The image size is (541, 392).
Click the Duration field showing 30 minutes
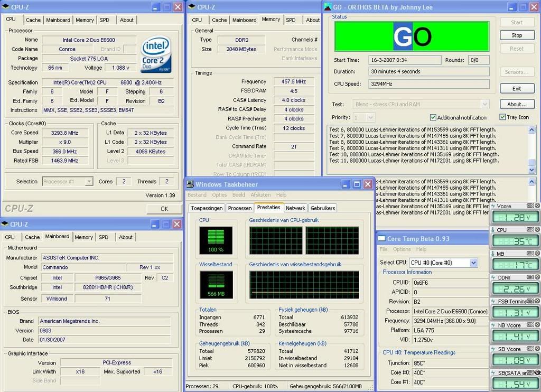429,71
